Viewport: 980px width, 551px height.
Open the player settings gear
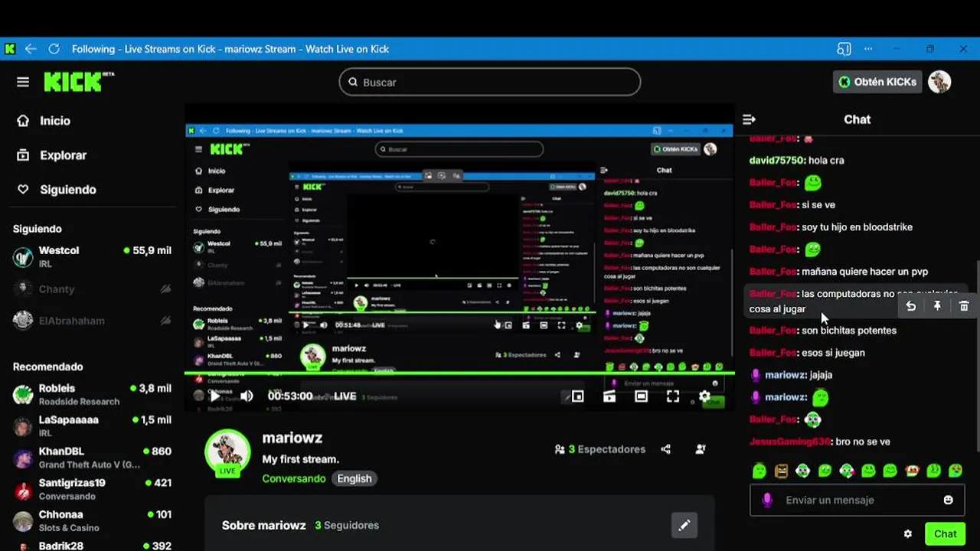704,396
